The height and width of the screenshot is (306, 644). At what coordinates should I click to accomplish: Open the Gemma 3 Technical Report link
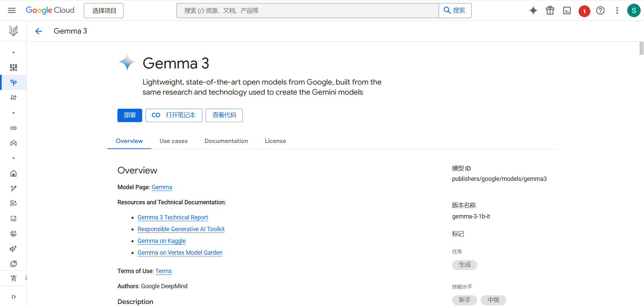click(x=173, y=217)
